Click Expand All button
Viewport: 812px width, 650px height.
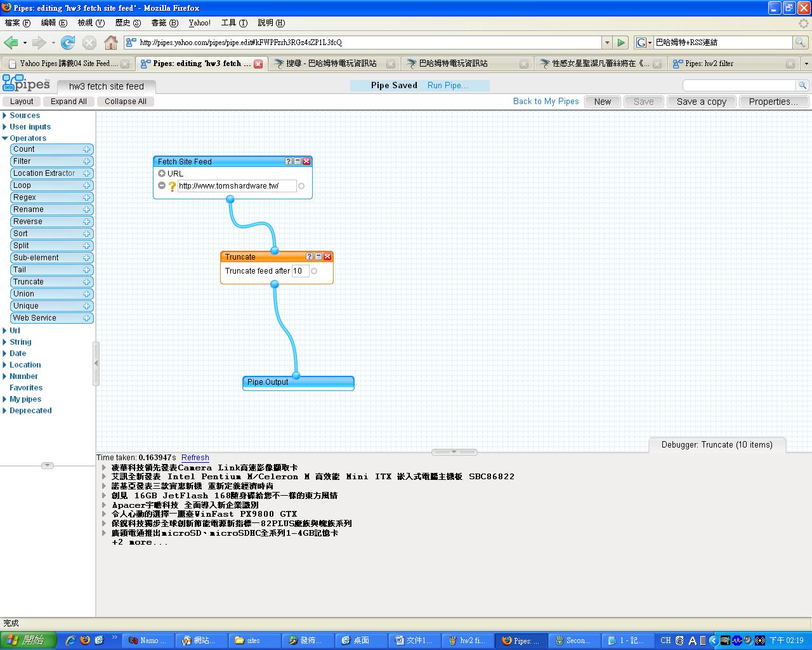coord(69,102)
